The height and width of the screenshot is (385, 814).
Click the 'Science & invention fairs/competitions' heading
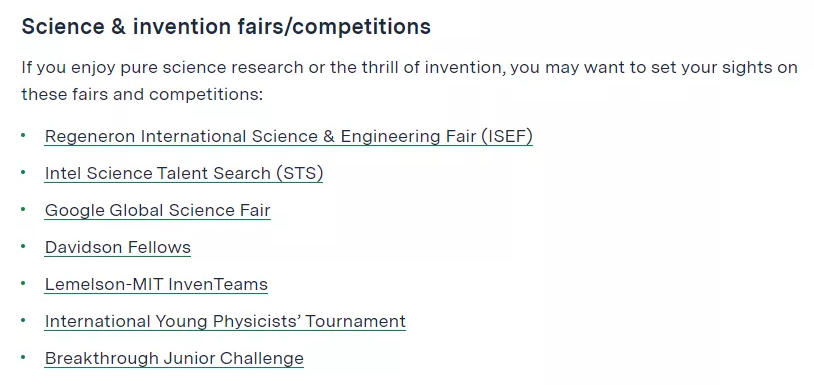tap(226, 27)
